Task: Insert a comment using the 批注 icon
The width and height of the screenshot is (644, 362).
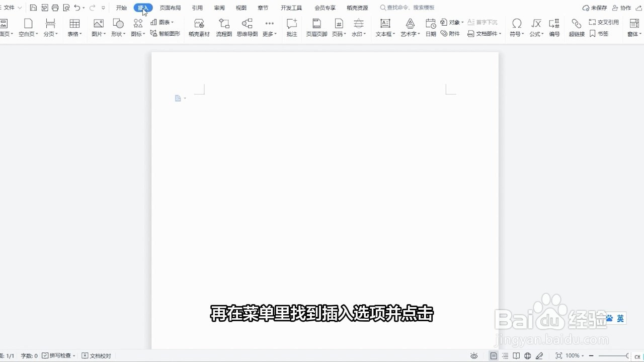Action: point(292,28)
